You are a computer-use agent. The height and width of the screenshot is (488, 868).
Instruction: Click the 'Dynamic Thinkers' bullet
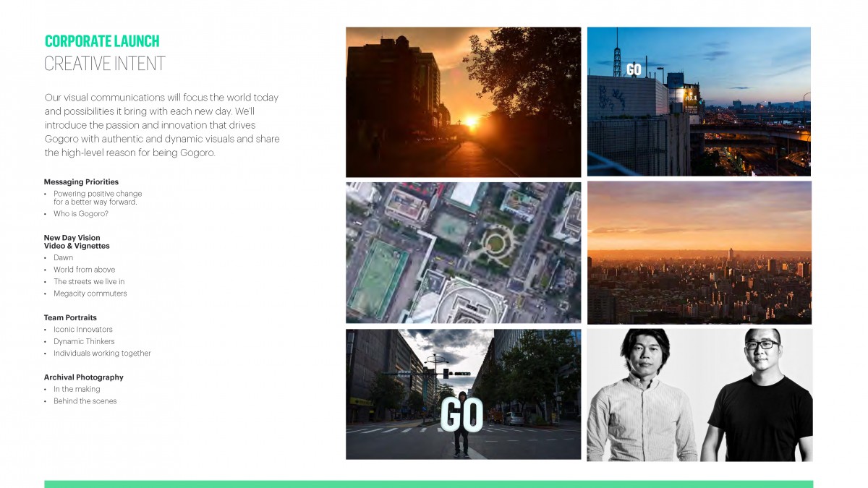tap(84, 342)
